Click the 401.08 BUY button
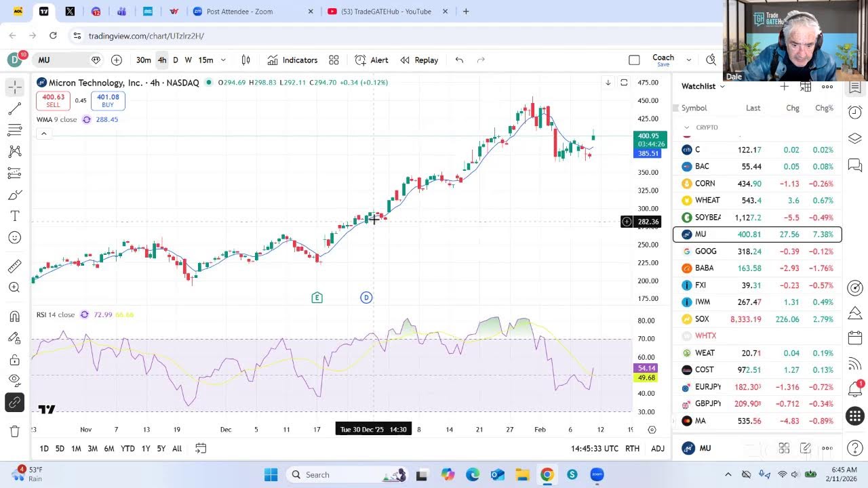This screenshot has width=868, height=488. tap(108, 101)
